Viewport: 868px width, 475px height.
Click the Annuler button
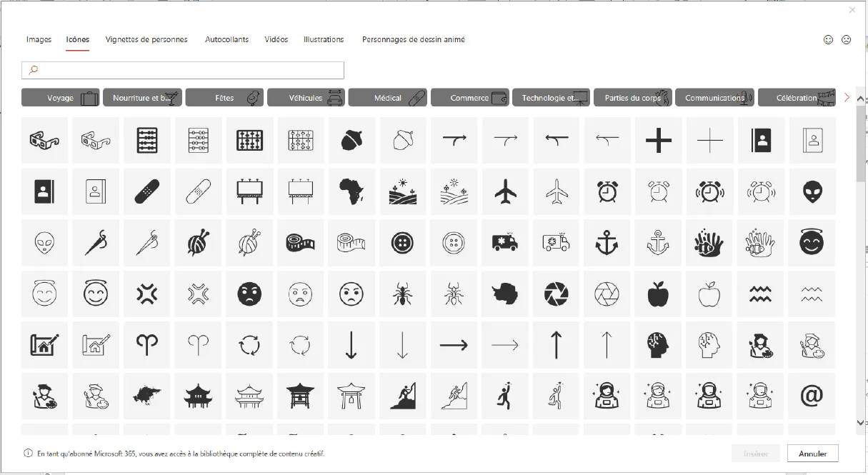812,454
